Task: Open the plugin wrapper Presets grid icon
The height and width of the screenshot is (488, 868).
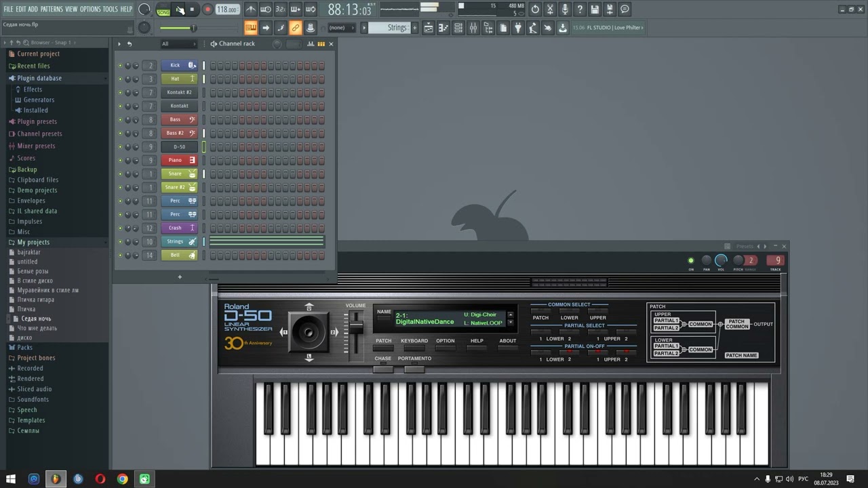Action: click(x=727, y=246)
